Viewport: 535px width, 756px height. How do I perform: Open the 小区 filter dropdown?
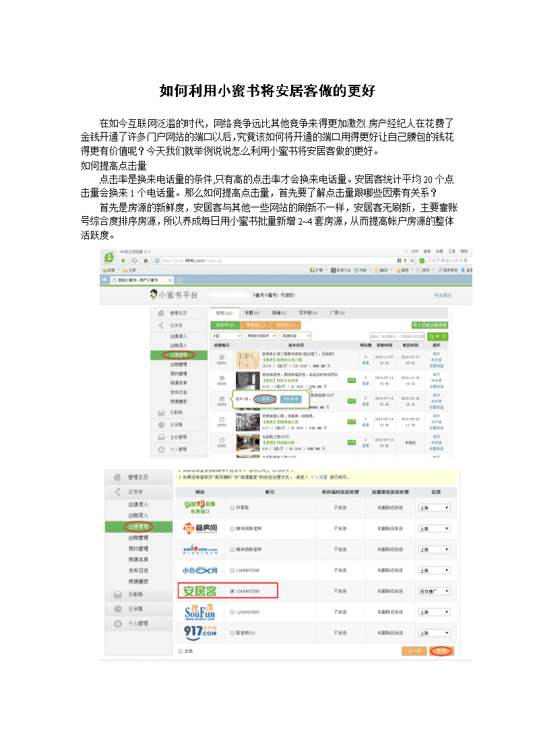coord(227,335)
